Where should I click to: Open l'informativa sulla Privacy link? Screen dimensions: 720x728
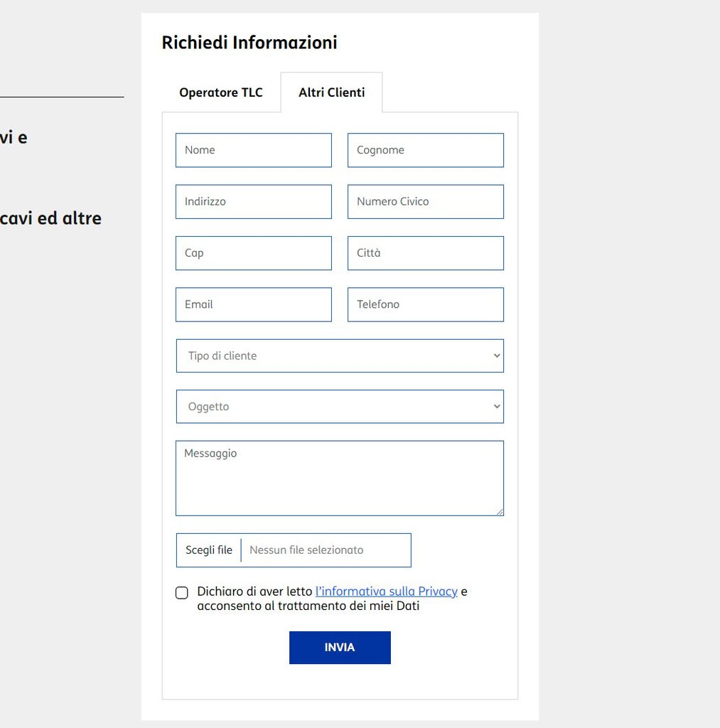pyautogui.click(x=386, y=591)
